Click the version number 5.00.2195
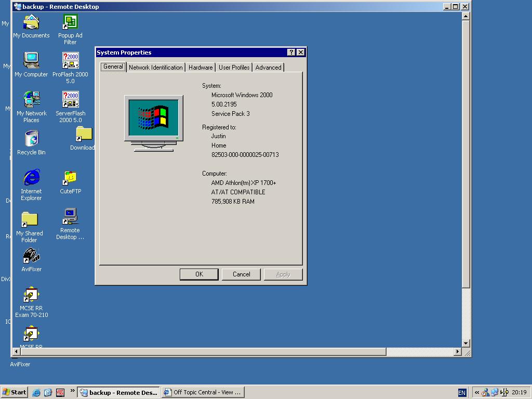Image resolution: width=532 pixels, height=399 pixels. (x=224, y=104)
